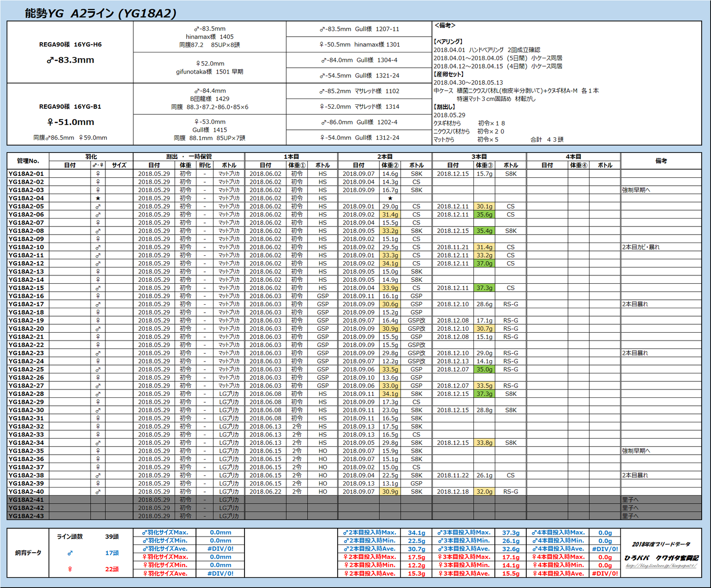
Task: Select the 32.6g average value
Action: point(511,549)
